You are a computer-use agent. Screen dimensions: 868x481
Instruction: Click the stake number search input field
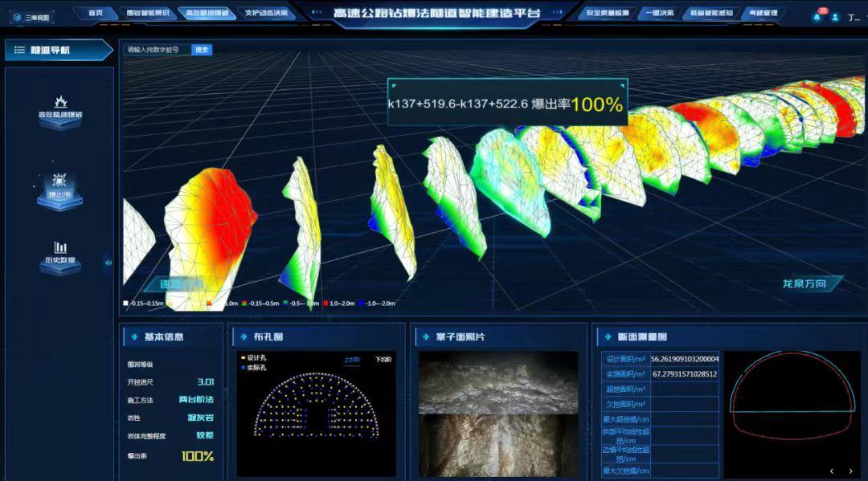pyautogui.click(x=158, y=50)
